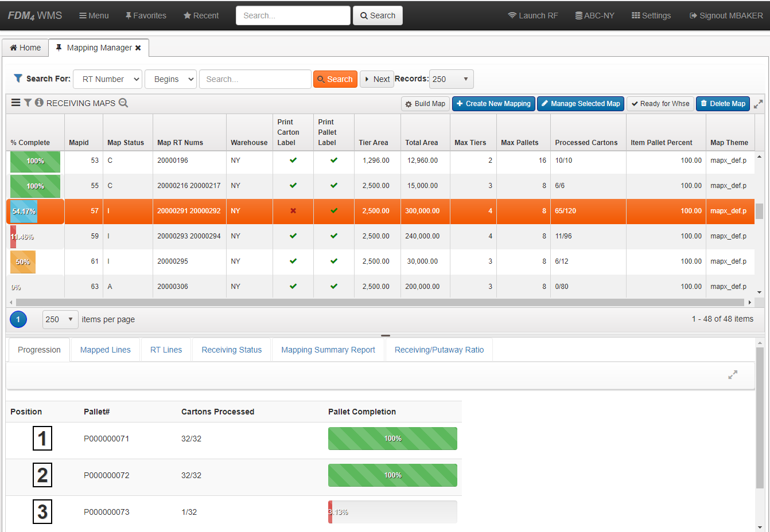The width and height of the screenshot is (770, 532).
Task: Click the Build Map button
Action: coord(425,104)
